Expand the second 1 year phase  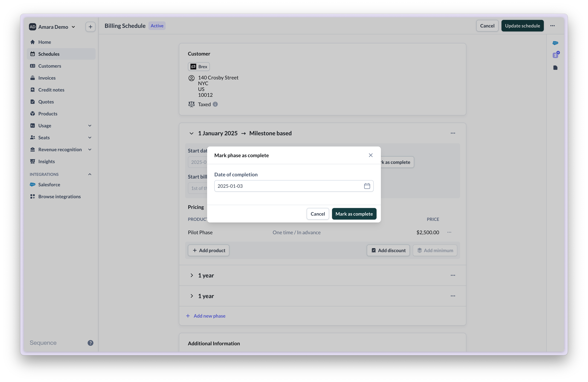point(192,296)
